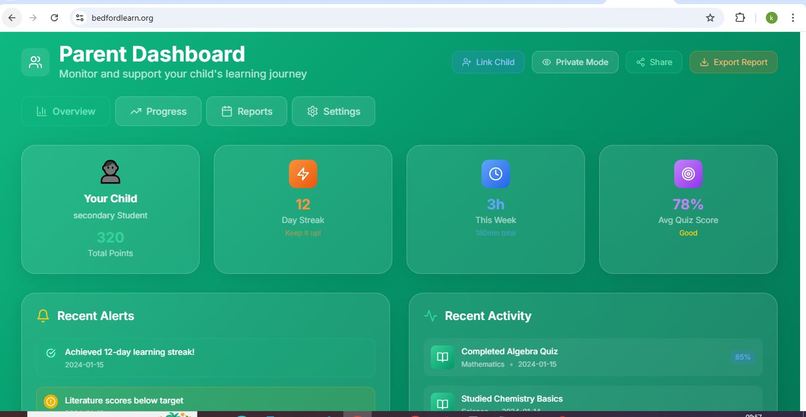Click warning icon on Literature scores alert
Screen dimensions: 806x417
(x=50, y=402)
